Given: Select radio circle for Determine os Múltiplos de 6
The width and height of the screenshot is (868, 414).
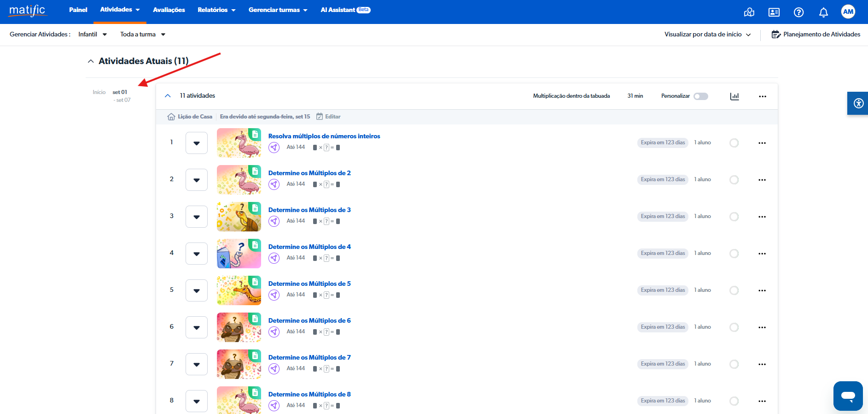Looking at the screenshot, I should [x=734, y=327].
